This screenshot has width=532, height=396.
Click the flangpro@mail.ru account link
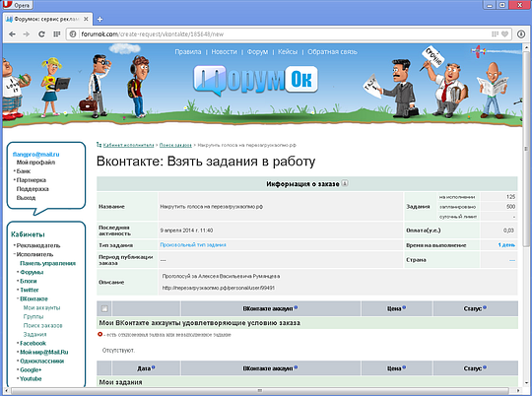pos(35,155)
